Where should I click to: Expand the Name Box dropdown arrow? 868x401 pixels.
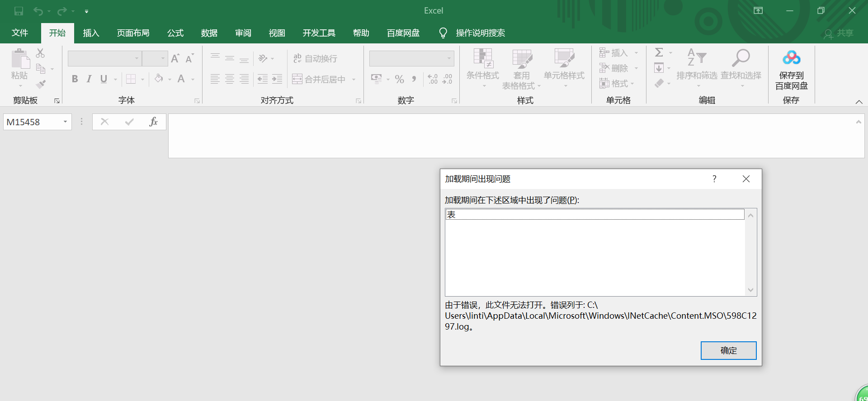[65, 122]
